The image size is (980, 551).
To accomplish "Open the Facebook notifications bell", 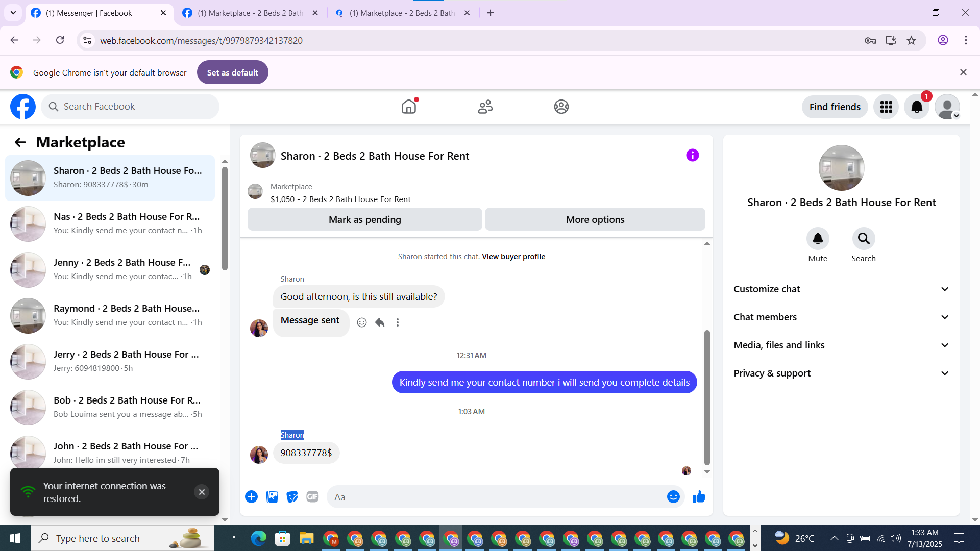I will [917, 107].
